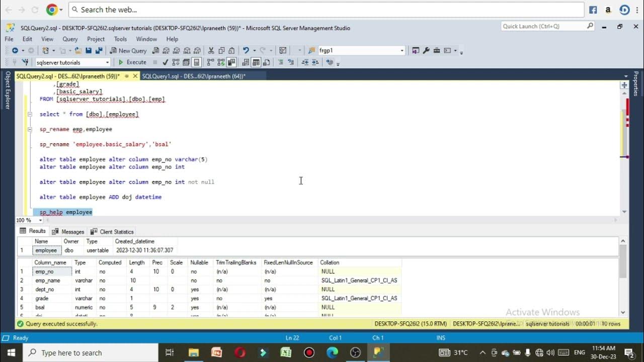This screenshot has height=362, width=644.
Task: Open the Tools menu
Action: (120, 39)
